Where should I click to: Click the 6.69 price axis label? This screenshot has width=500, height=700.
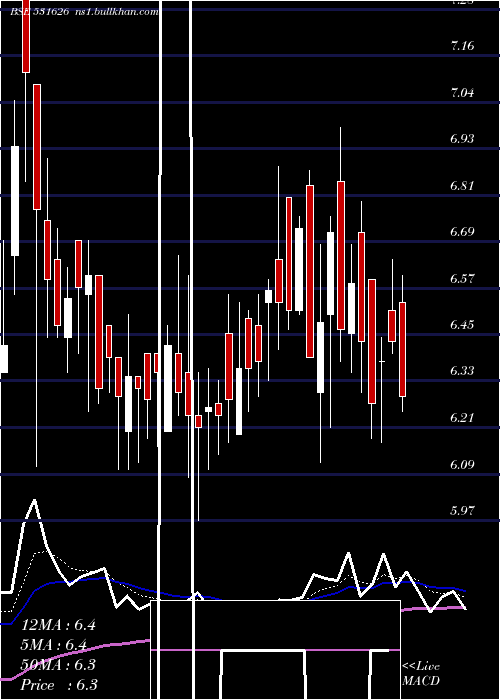pos(462,232)
